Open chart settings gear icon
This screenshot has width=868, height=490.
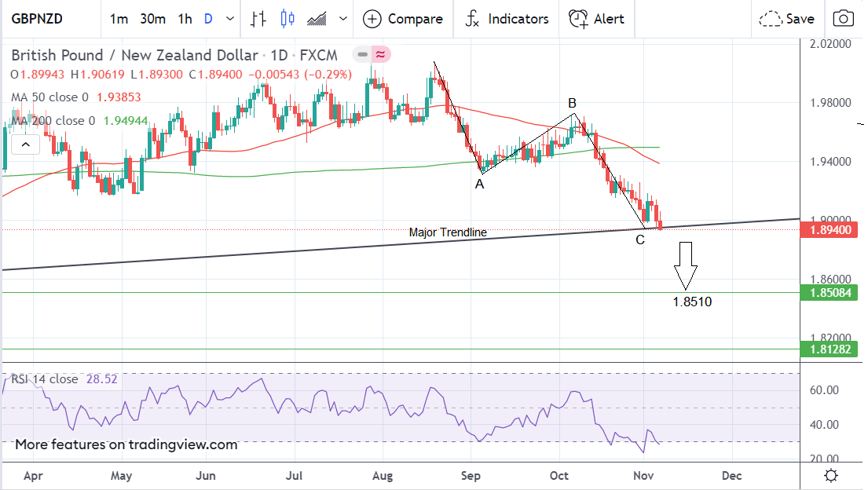831,476
